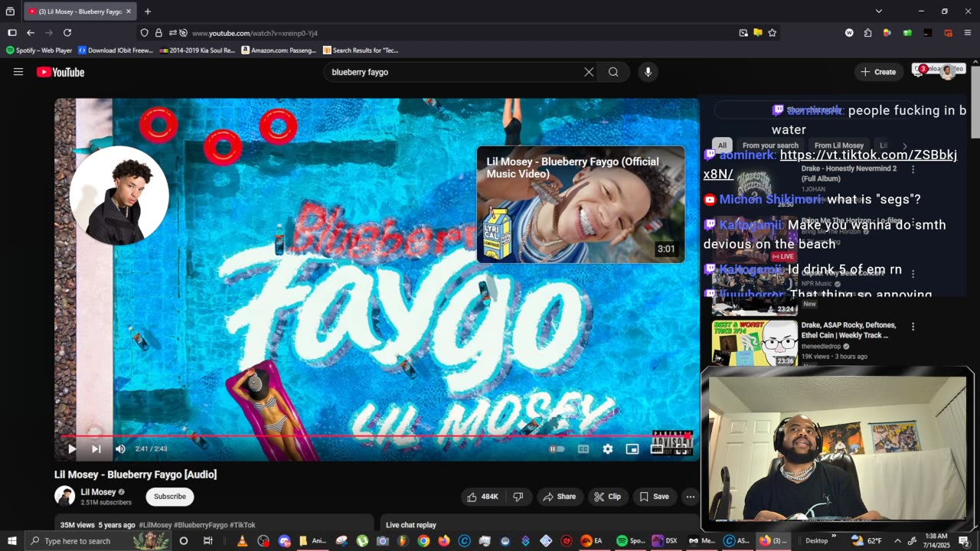This screenshot has height=551, width=980.
Task: Run search with magnifying glass button
Action: point(613,72)
